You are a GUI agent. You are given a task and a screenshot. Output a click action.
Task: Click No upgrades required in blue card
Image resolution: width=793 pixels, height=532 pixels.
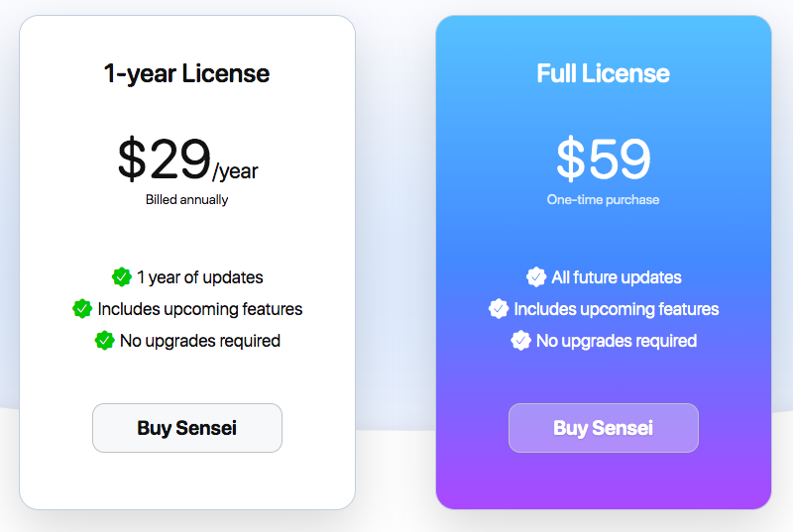tap(617, 341)
